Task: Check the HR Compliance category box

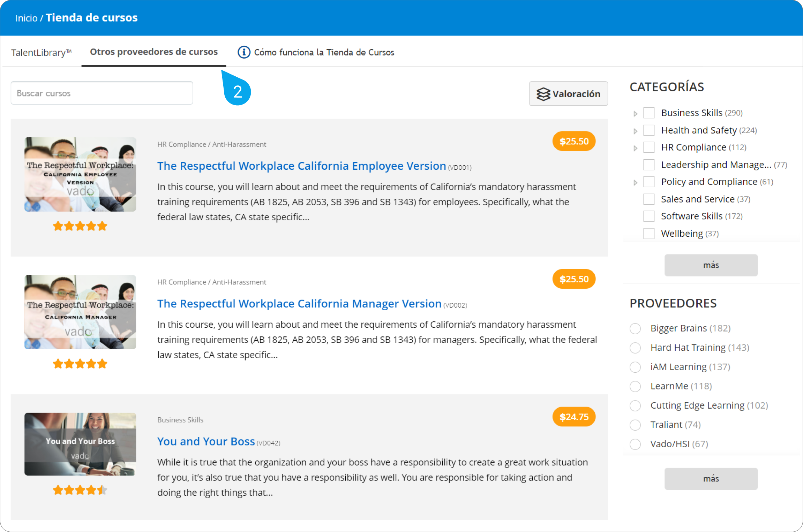Action: [x=649, y=147]
